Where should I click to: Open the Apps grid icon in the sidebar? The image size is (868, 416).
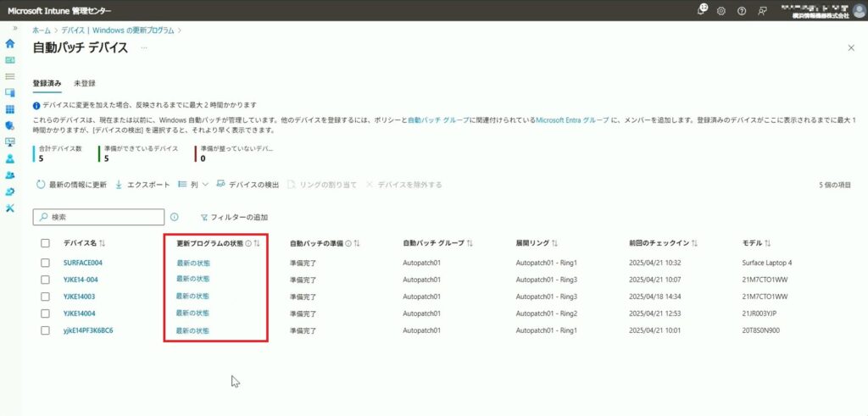(9, 109)
